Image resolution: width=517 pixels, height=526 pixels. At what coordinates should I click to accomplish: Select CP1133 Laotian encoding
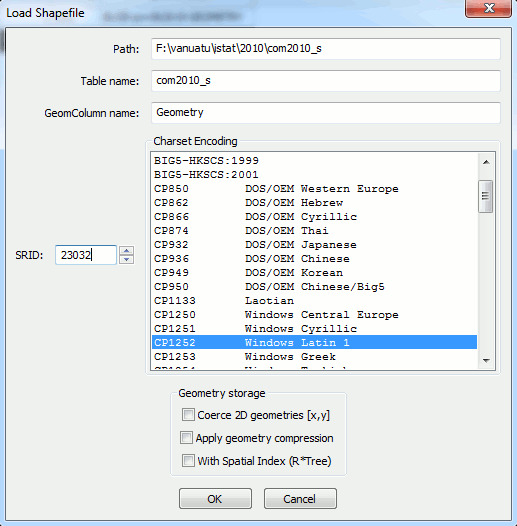(314, 301)
